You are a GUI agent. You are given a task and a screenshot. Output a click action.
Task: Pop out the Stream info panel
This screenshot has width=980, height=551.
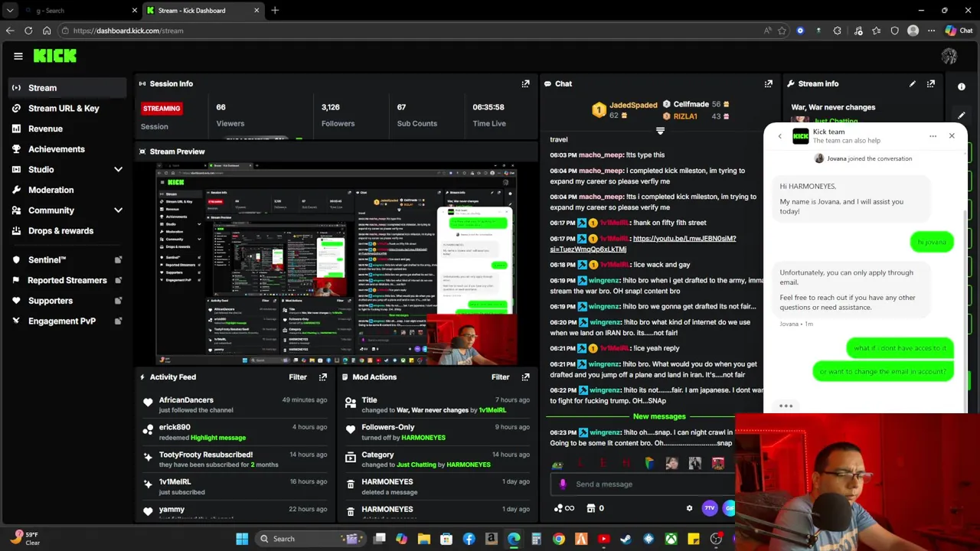pyautogui.click(x=930, y=83)
